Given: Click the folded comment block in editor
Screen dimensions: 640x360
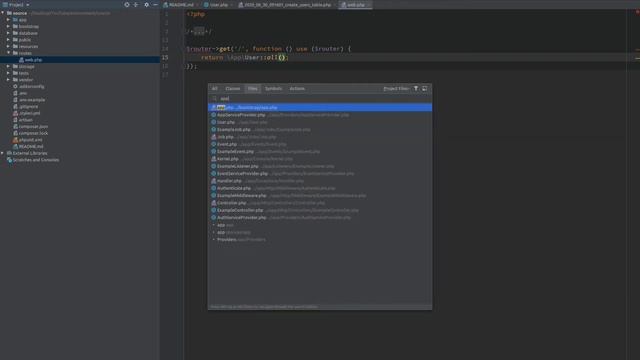Looking at the screenshot, I should (x=199, y=31).
